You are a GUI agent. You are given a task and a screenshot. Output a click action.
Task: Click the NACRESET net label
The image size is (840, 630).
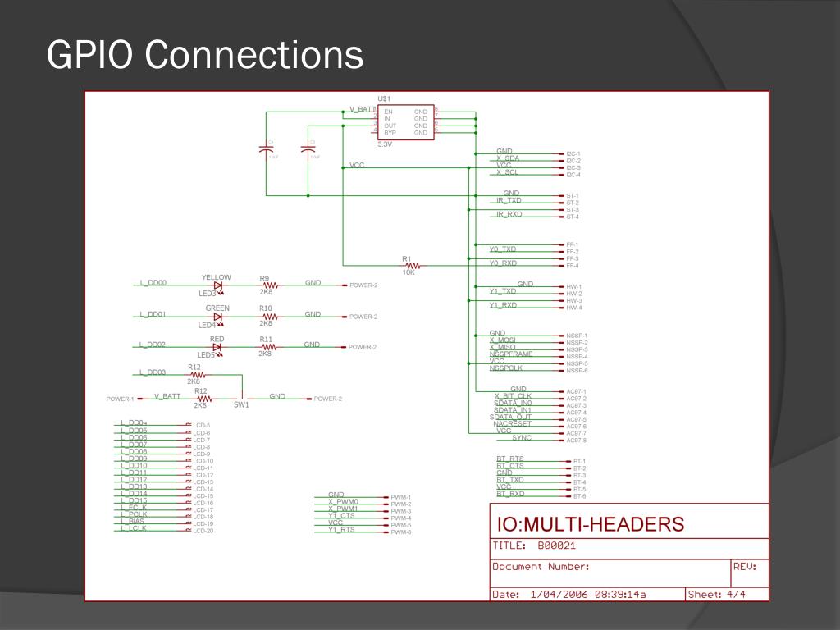pos(512,424)
